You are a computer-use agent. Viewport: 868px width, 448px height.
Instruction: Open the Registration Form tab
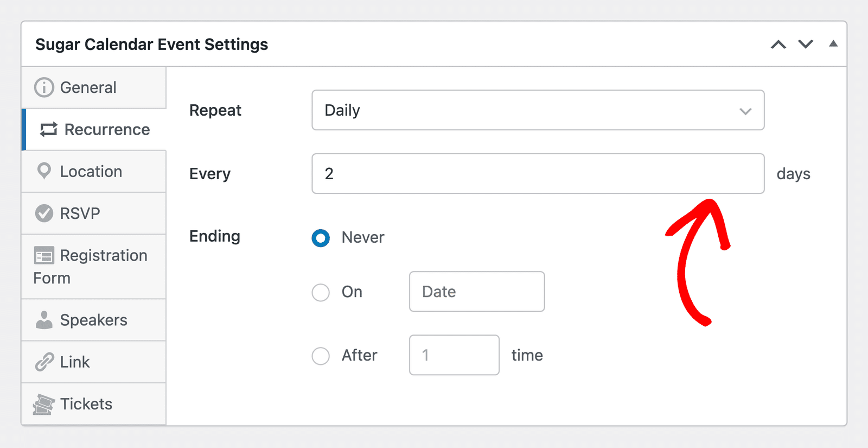[x=94, y=267]
